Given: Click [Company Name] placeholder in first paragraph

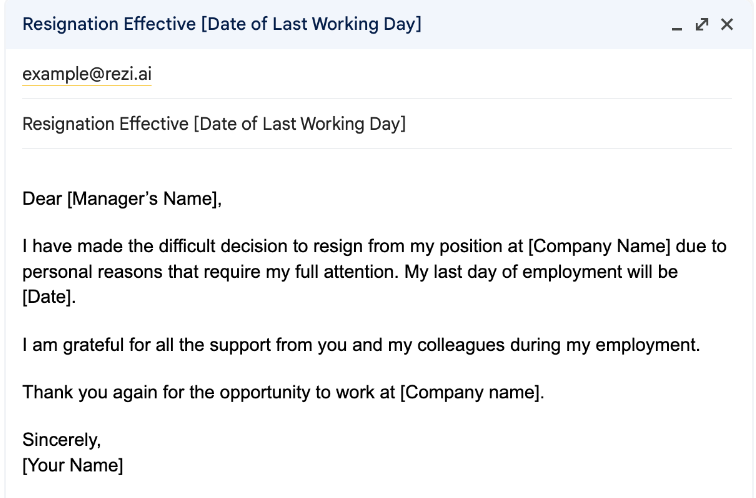Looking at the screenshot, I should tap(599, 246).
